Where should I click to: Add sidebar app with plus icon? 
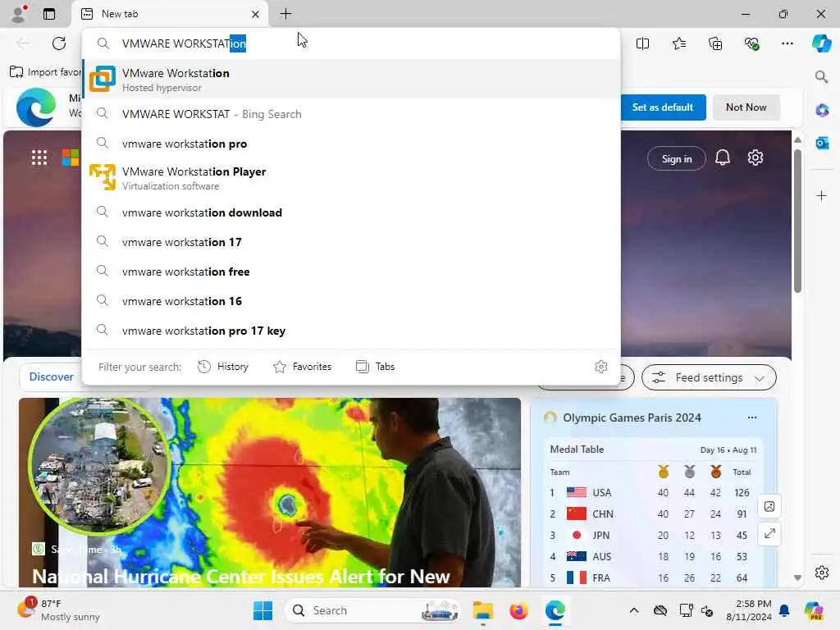click(x=822, y=195)
